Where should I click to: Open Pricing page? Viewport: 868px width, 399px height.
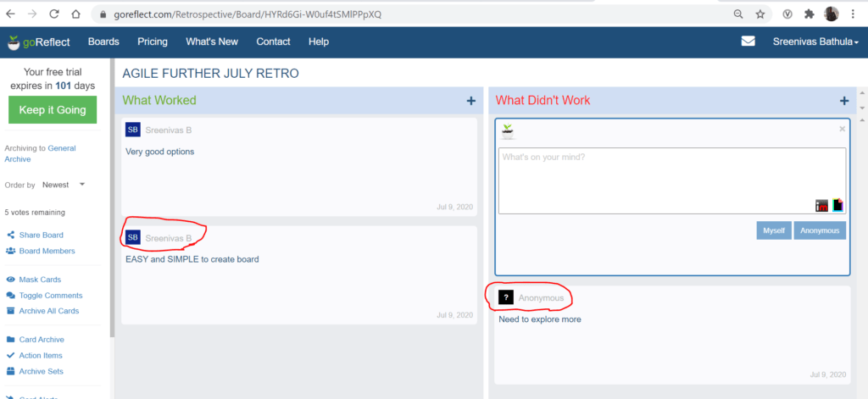point(153,42)
